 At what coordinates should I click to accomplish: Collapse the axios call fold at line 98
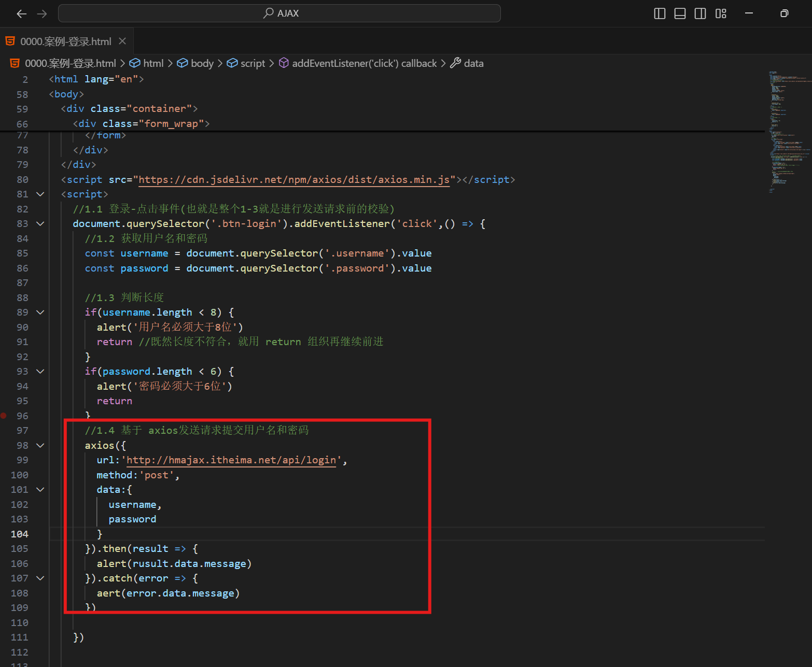coord(40,446)
